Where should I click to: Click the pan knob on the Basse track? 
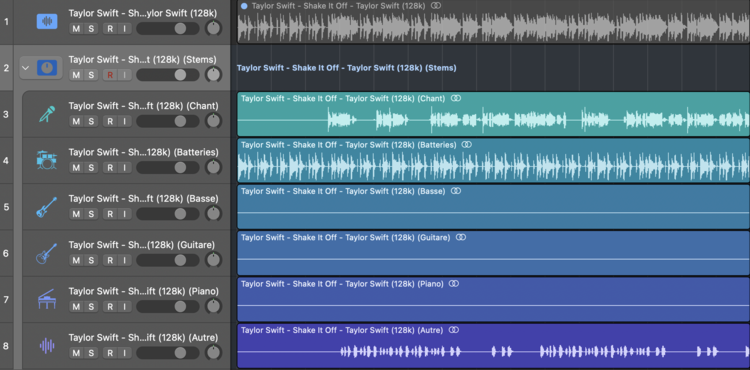[x=213, y=214]
